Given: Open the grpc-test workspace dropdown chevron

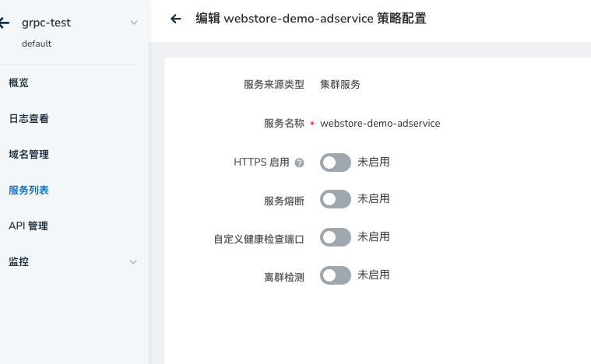Looking at the screenshot, I should 134,23.
